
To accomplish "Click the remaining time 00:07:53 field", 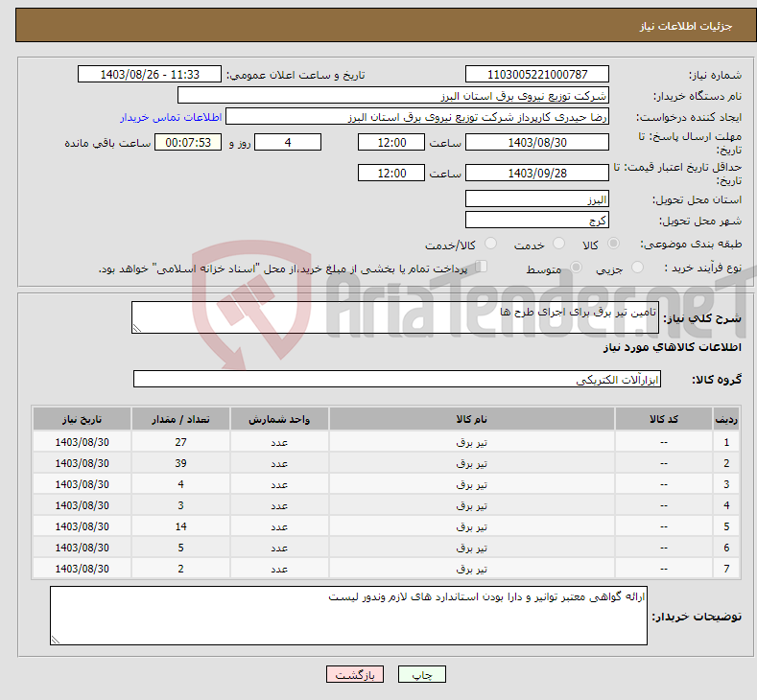I will 188,142.
